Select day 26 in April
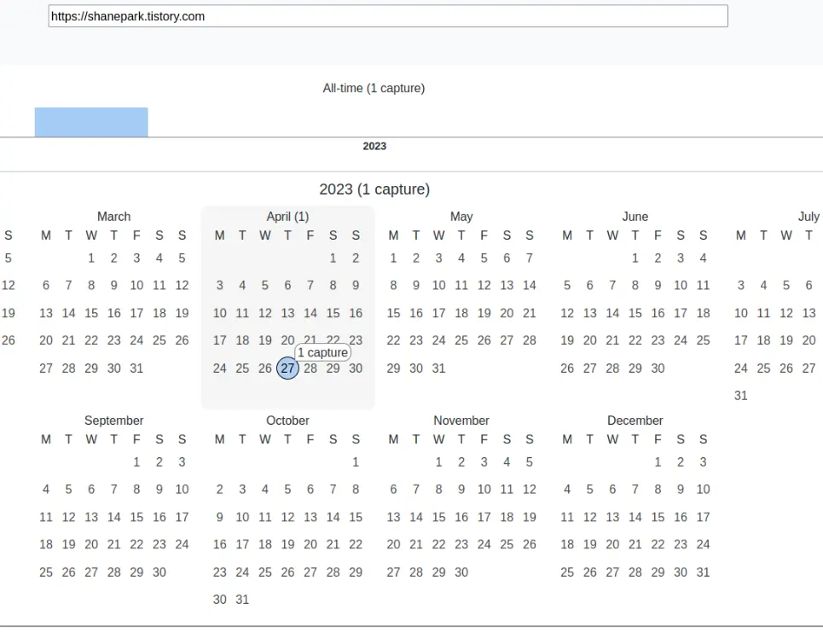The image size is (823, 644). pos(265,368)
